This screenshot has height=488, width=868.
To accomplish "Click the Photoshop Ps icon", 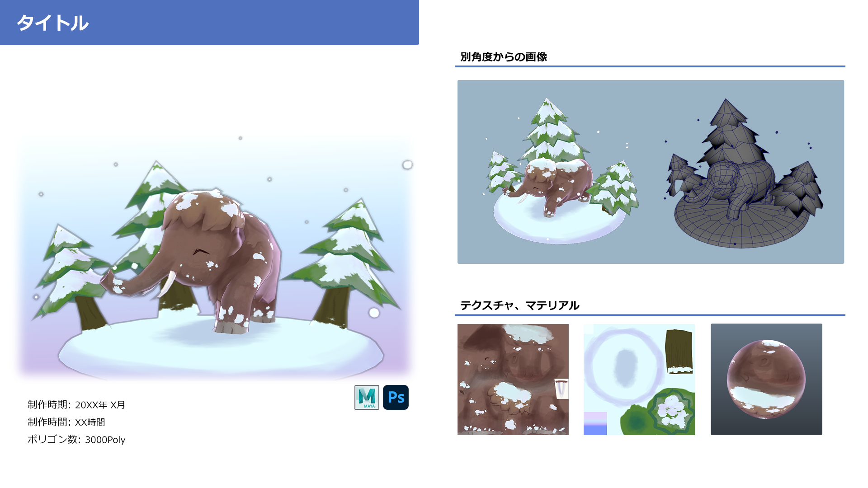I will click(x=396, y=397).
